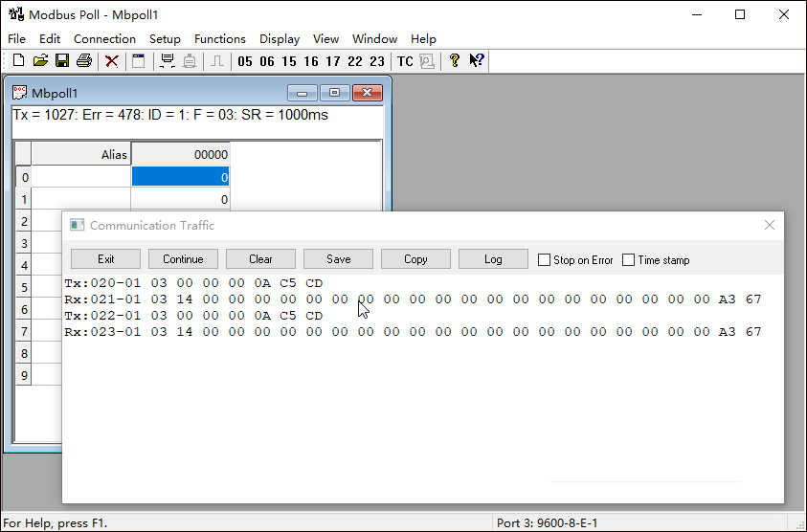Click the Communication Traffic dialog title icon

[78, 226]
